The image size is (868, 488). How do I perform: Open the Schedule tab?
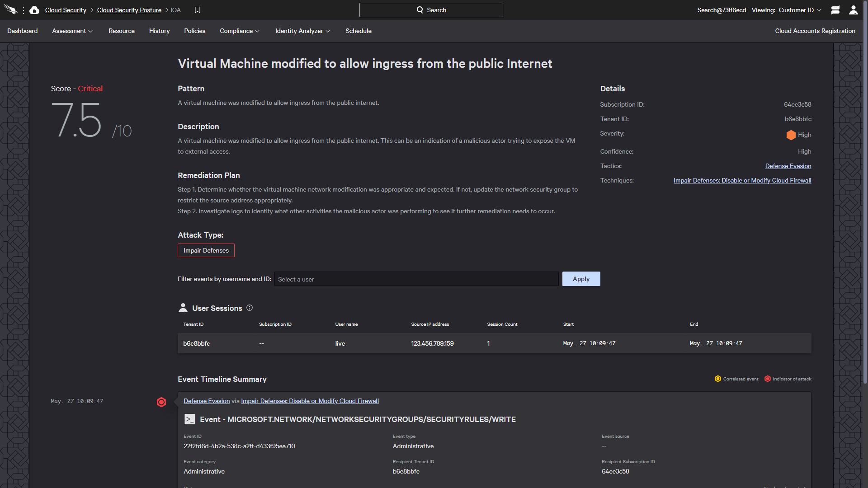pos(359,31)
